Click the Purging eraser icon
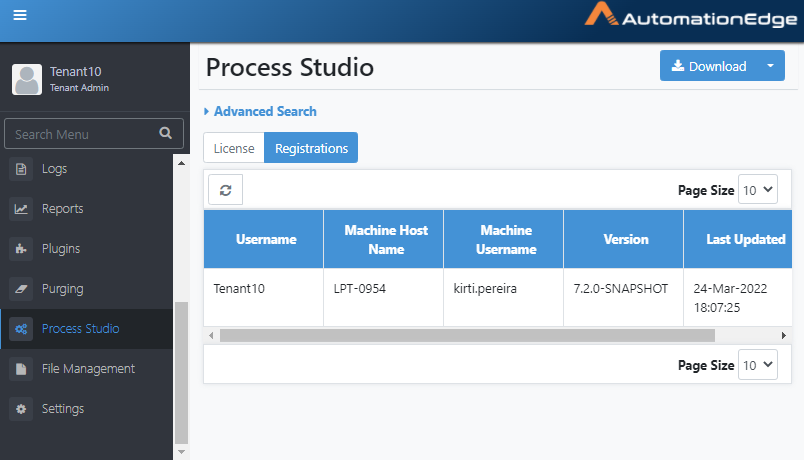 pyautogui.click(x=21, y=289)
